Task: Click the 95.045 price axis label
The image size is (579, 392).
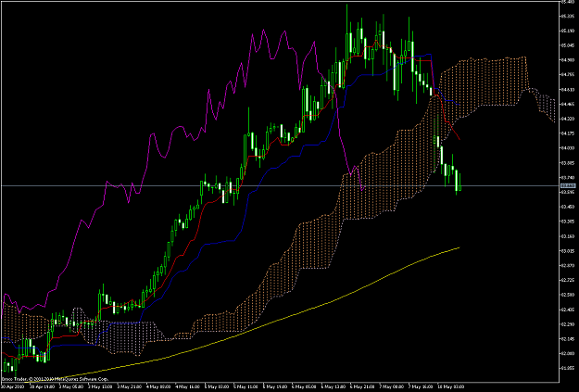Action: point(568,45)
